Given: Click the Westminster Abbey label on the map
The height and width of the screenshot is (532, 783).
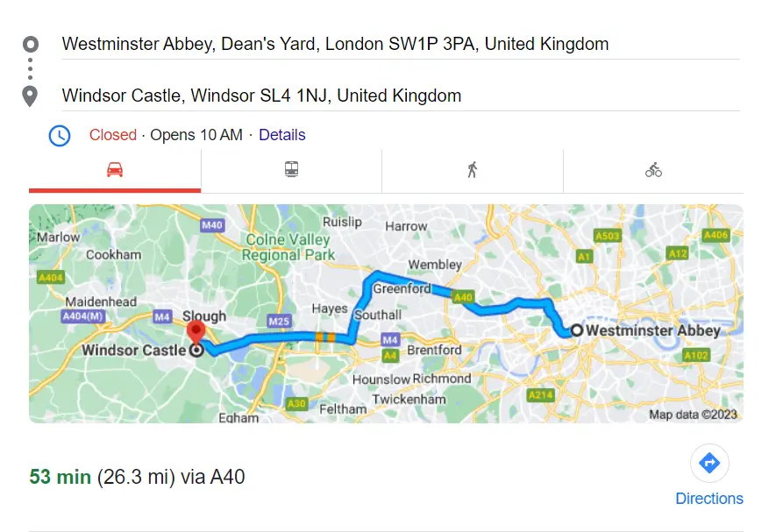Looking at the screenshot, I should [652, 330].
